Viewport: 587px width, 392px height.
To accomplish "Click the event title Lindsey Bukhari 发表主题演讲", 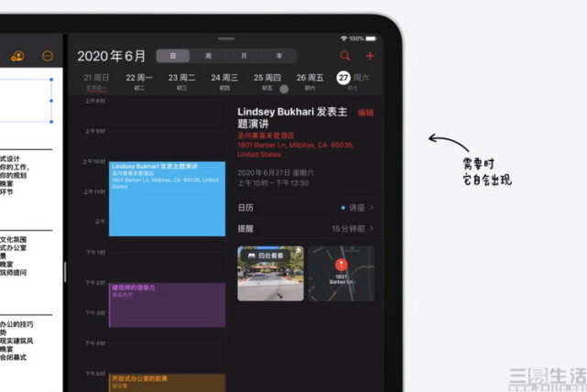I will [x=292, y=117].
